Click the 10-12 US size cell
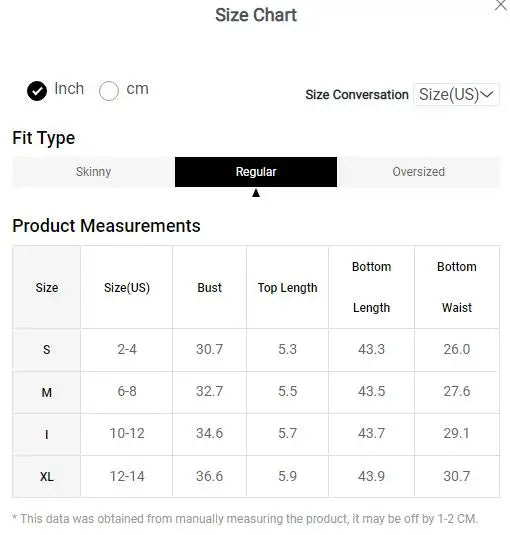This screenshot has width=510, height=535. point(127,434)
